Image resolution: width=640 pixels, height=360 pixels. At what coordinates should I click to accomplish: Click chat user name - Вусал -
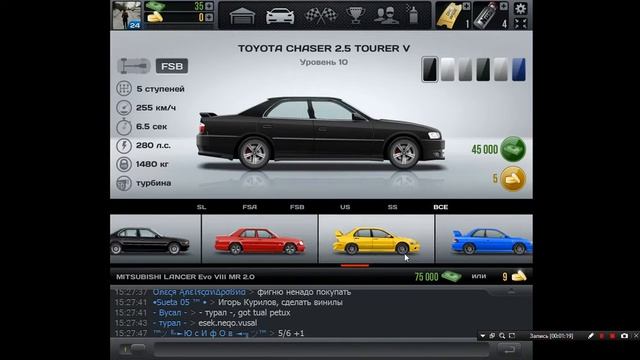pos(170,313)
